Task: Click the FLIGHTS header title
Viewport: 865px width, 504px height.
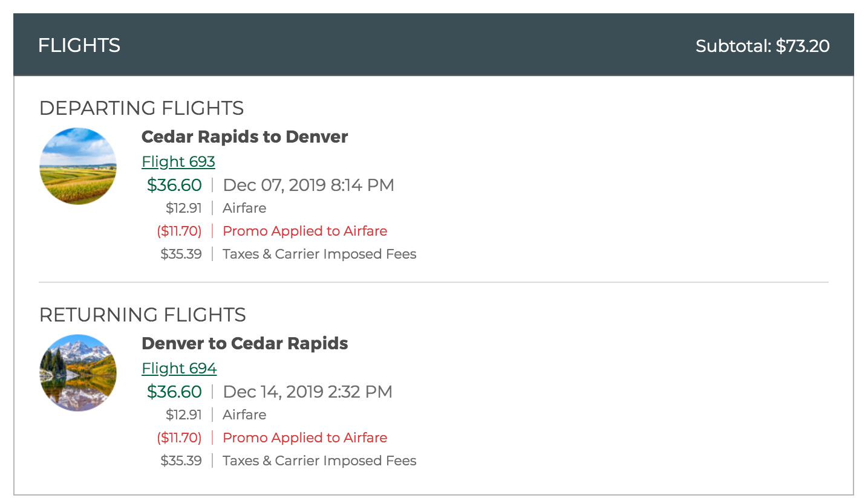Action: click(x=79, y=45)
